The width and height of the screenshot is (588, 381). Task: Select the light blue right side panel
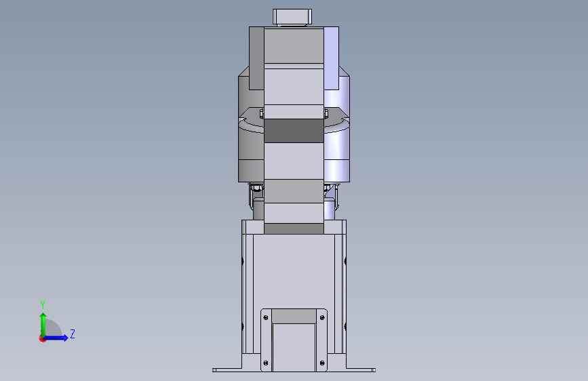coord(331,58)
